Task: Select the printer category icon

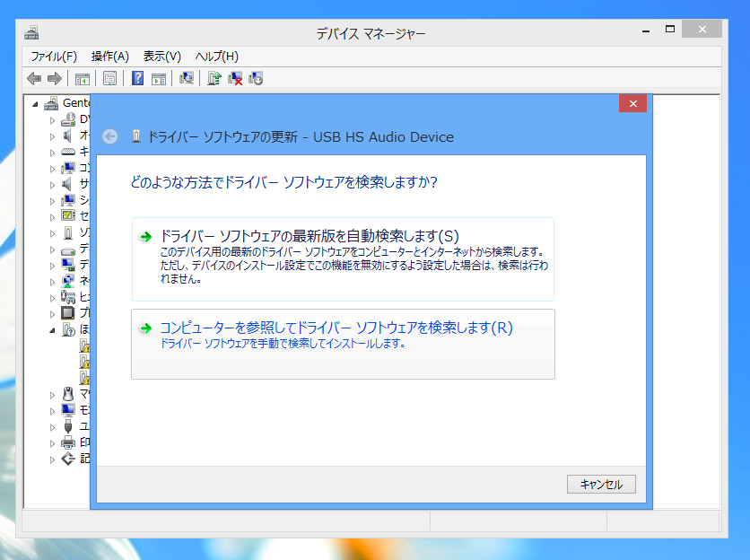Action: (x=68, y=442)
